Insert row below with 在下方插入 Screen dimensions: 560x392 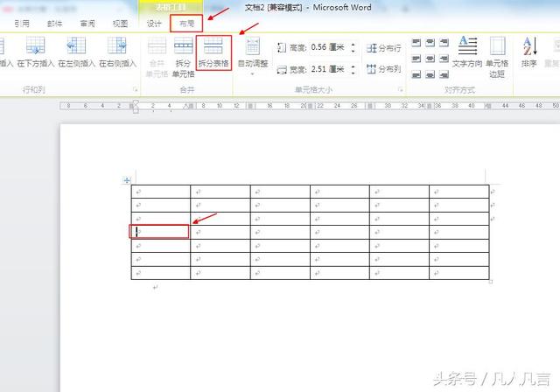pos(35,52)
